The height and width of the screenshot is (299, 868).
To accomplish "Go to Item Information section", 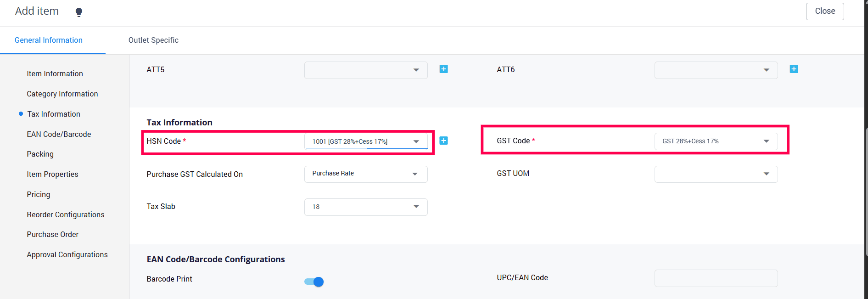I will [55, 73].
